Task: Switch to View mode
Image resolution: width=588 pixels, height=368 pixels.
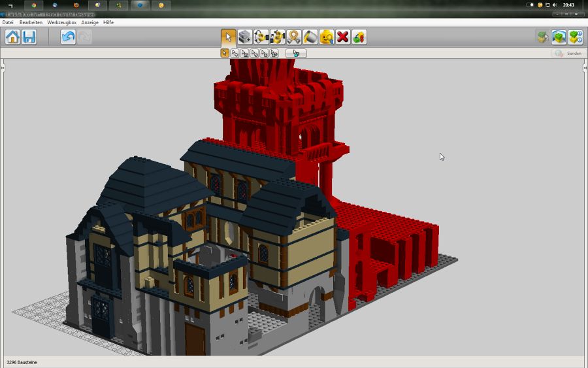Action: pyautogui.click(x=559, y=37)
